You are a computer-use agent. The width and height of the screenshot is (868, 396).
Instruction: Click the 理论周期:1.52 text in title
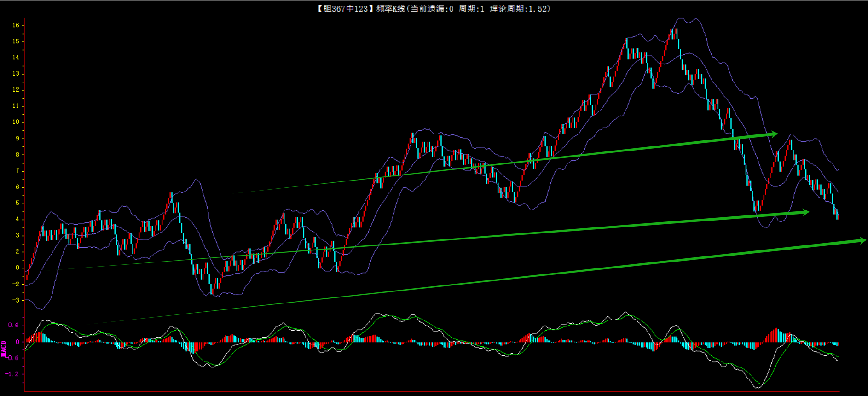[518, 9]
